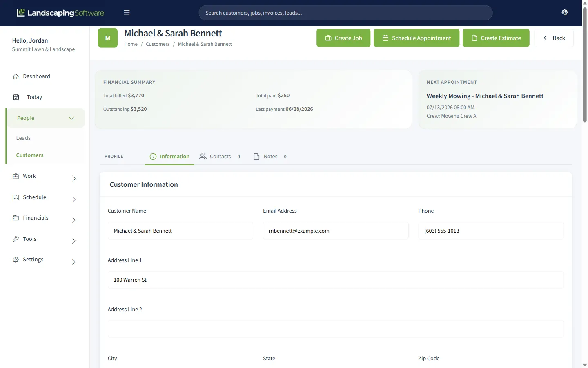Viewport: 588px width, 368px height.
Task: Click Summit Lawn & Landscape company name
Action: [44, 49]
